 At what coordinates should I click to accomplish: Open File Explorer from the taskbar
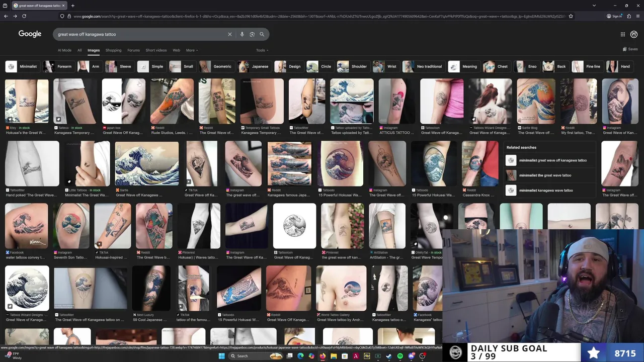pos(334,356)
